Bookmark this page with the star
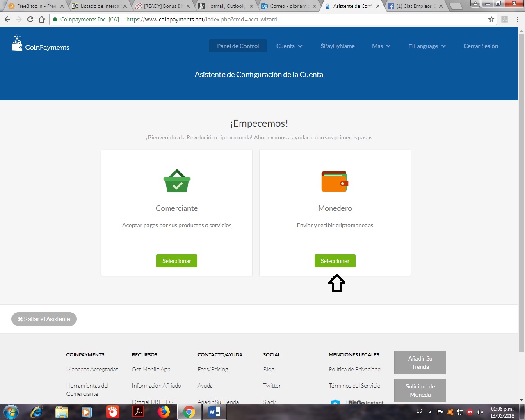The image size is (525, 420). click(x=491, y=19)
